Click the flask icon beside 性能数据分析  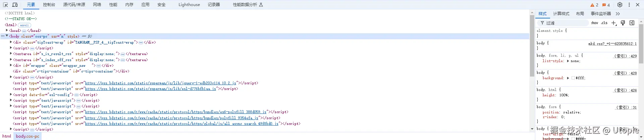coord(261,5)
